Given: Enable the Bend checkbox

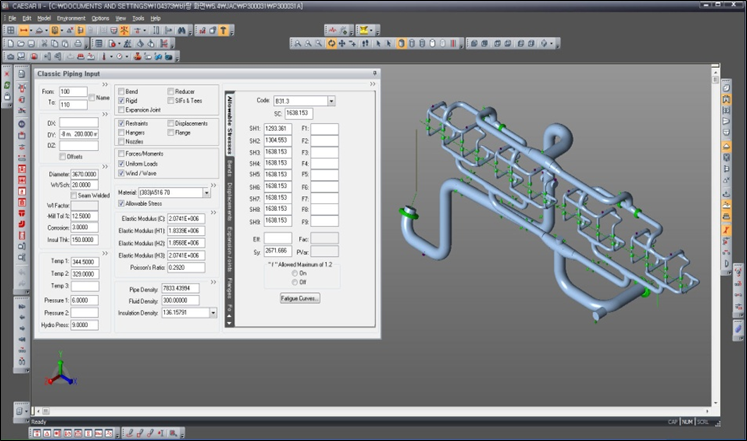Looking at the screenshot, I should pyautogui.click(x=121, y=91).
